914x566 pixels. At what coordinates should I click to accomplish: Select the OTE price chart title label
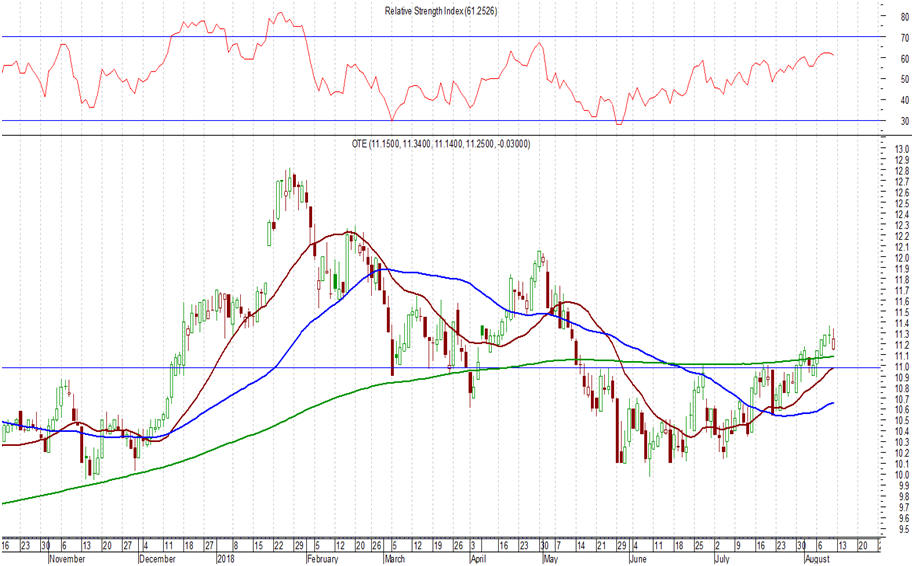[x=441, y=143]
